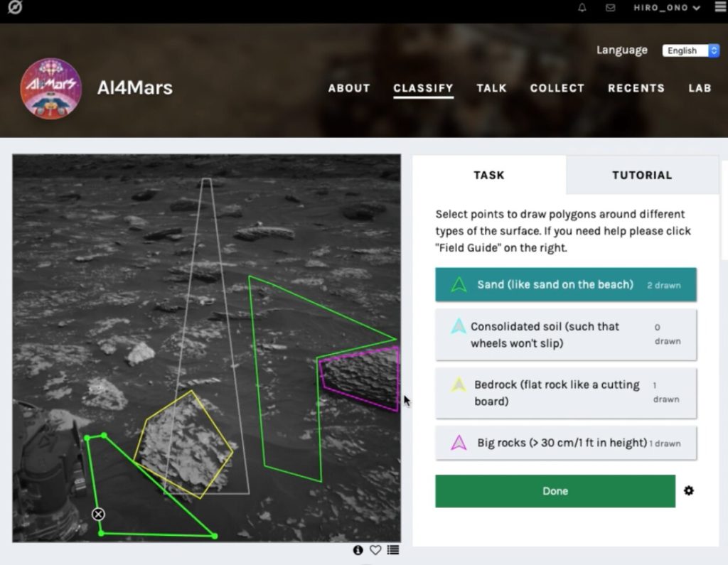Open the Talk navigation item

tap(491, 88)
